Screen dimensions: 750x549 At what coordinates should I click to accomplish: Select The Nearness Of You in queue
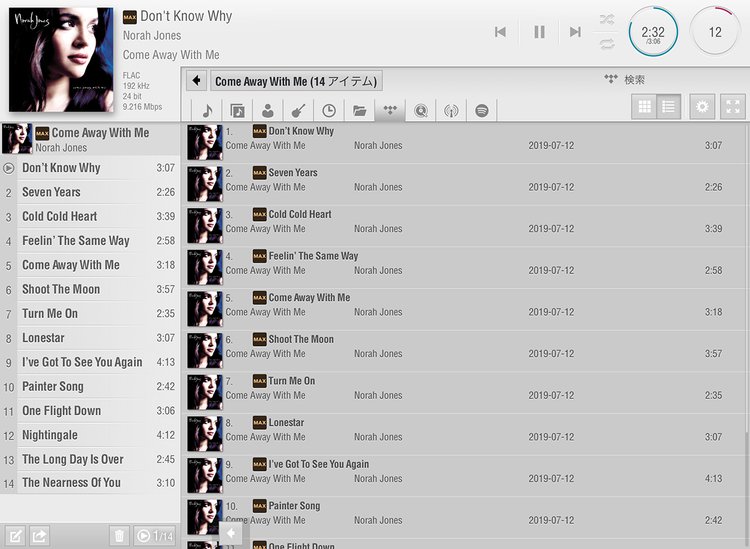pos(90,483)
